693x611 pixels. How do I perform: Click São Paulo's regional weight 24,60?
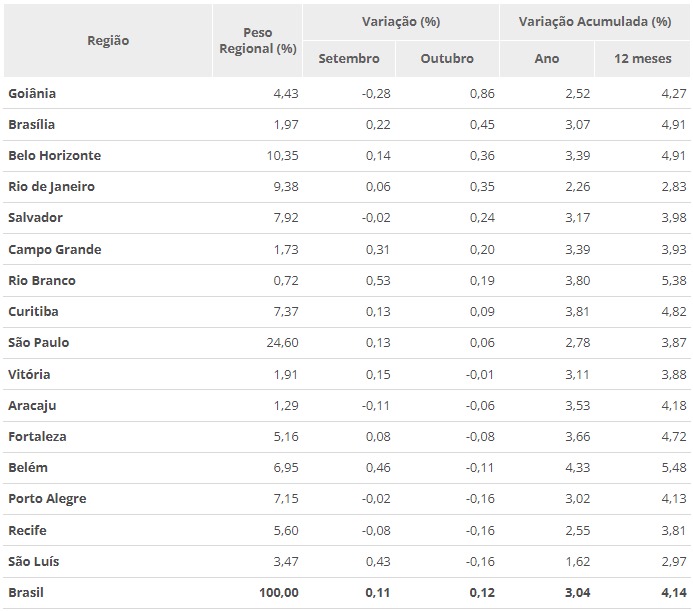coord(282,343)
